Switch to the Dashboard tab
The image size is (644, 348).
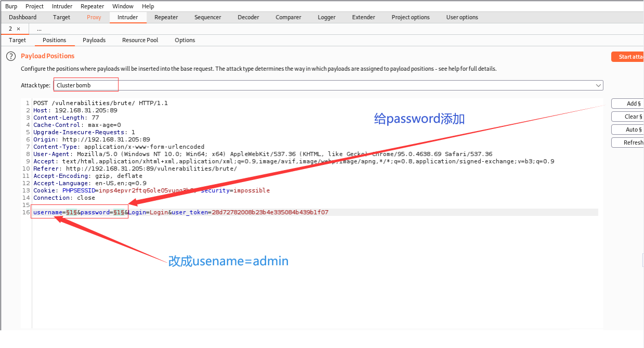point(23,17)
